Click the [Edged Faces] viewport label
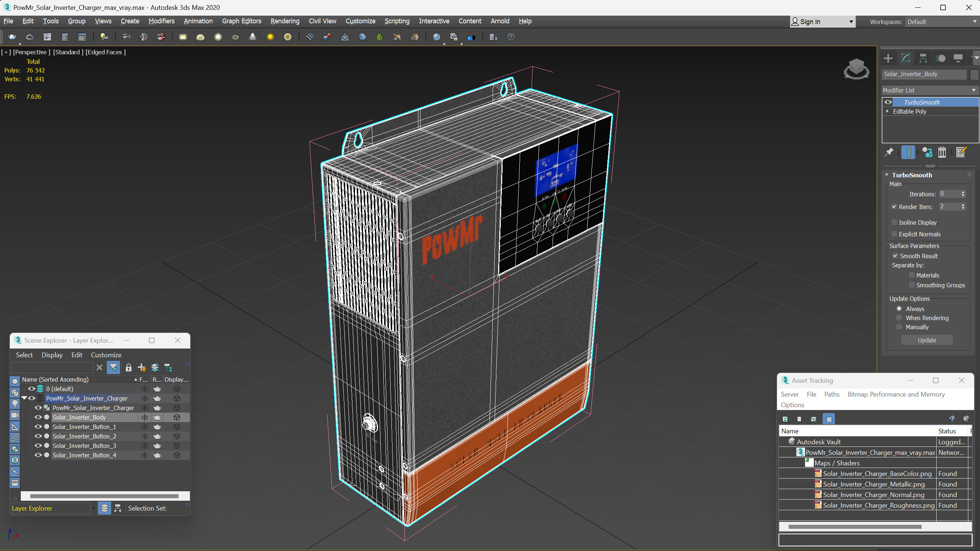980x551 pixels. coord(105,52)
